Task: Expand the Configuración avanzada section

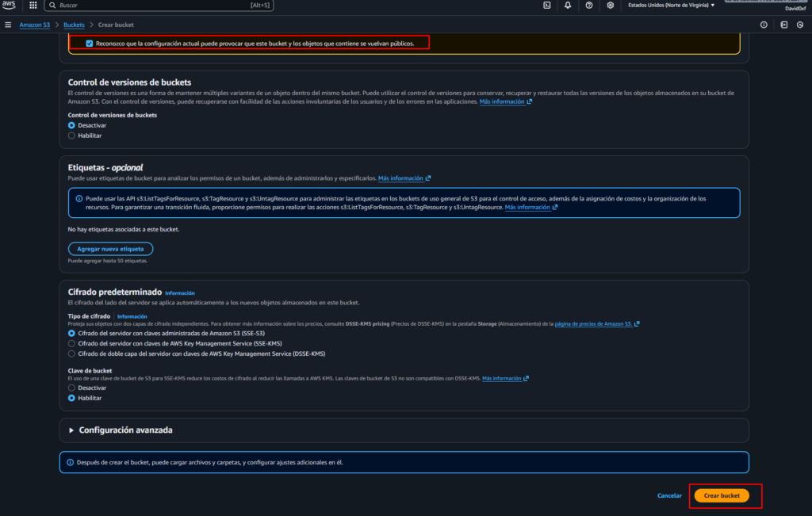Action: [x=125, y=430]
